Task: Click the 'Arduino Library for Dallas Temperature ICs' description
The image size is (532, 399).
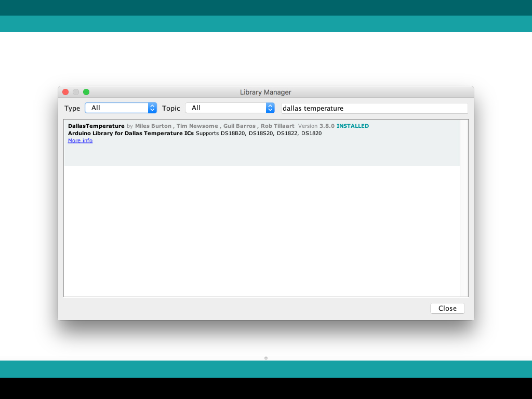Action: click(x=130, y=134)
